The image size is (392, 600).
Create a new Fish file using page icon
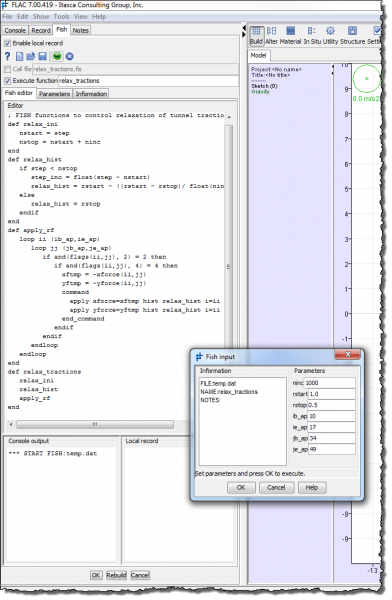tap(19, 56)
